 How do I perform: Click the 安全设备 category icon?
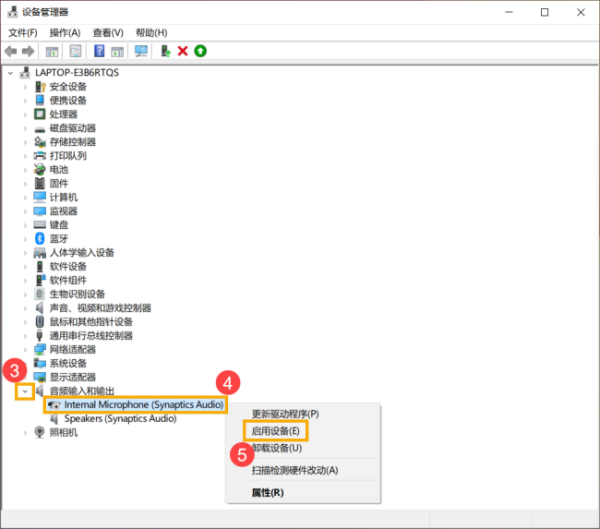tap(40, 87)
